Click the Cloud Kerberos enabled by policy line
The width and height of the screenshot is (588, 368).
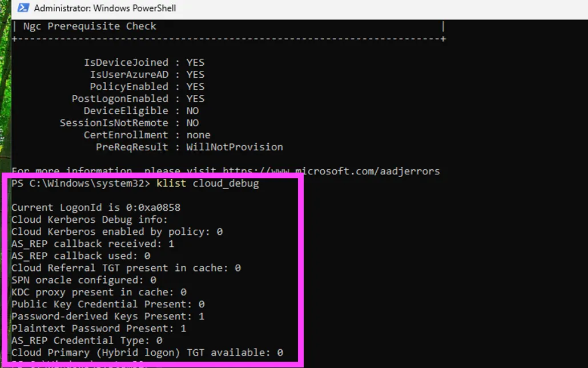[x=117, y=232]
